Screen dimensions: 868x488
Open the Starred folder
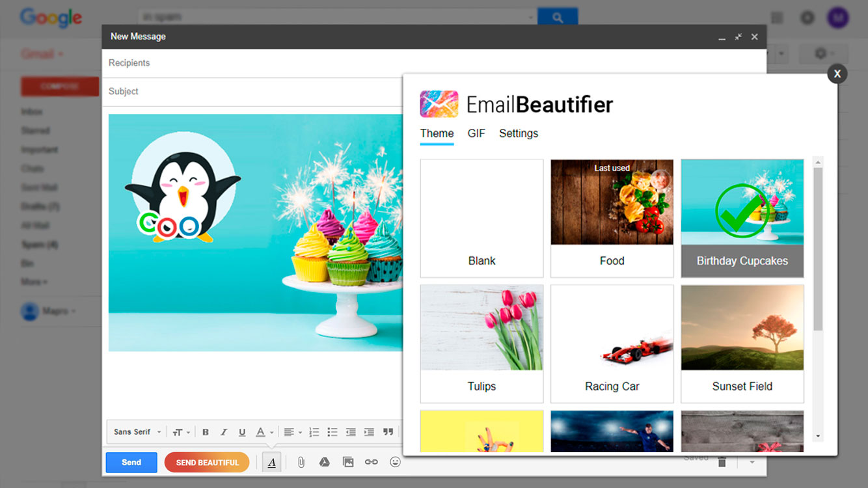(x=35, y=131)
